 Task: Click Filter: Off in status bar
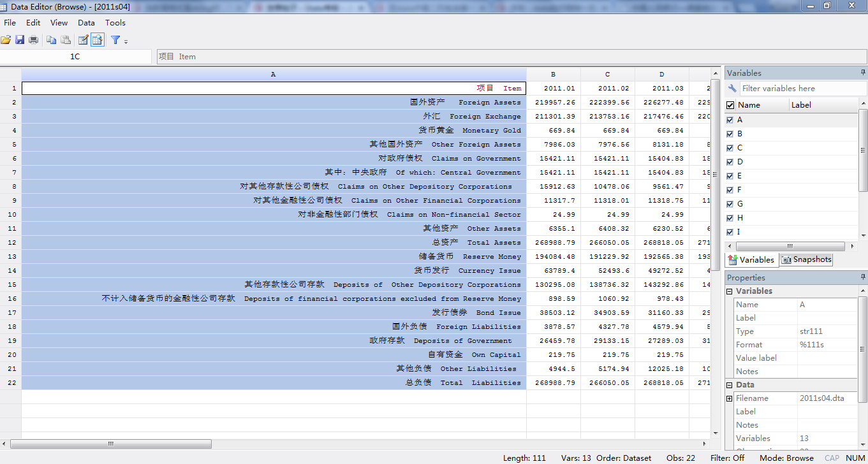(x=727, y=458)
